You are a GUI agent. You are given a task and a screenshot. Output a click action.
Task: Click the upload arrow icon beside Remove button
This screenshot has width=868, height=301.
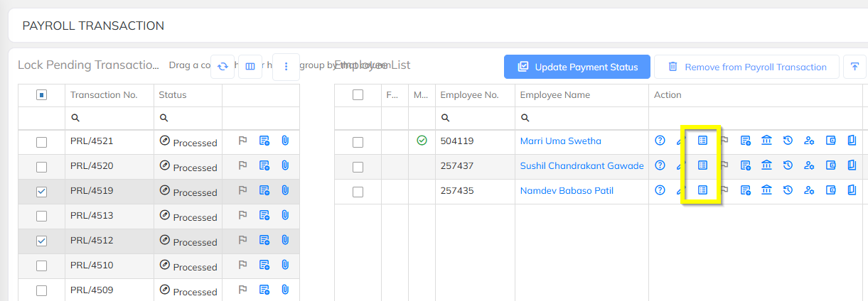pyautogui.click(x=854, y=67)
